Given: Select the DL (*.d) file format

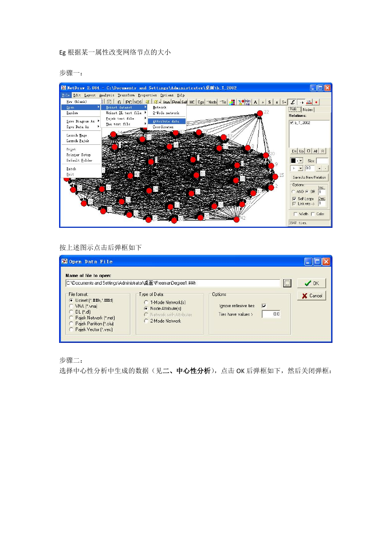Looking at the screenshot, I should coord(71,312).
